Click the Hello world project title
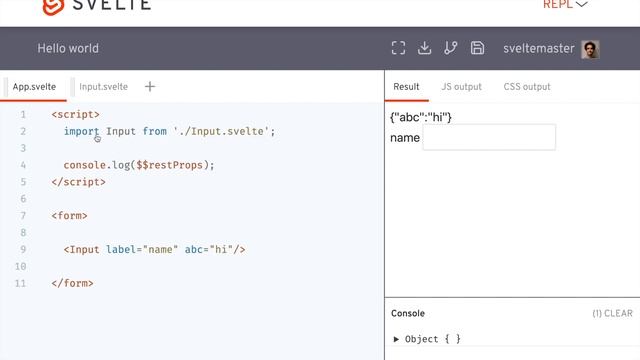 click(x=68, y=49)
